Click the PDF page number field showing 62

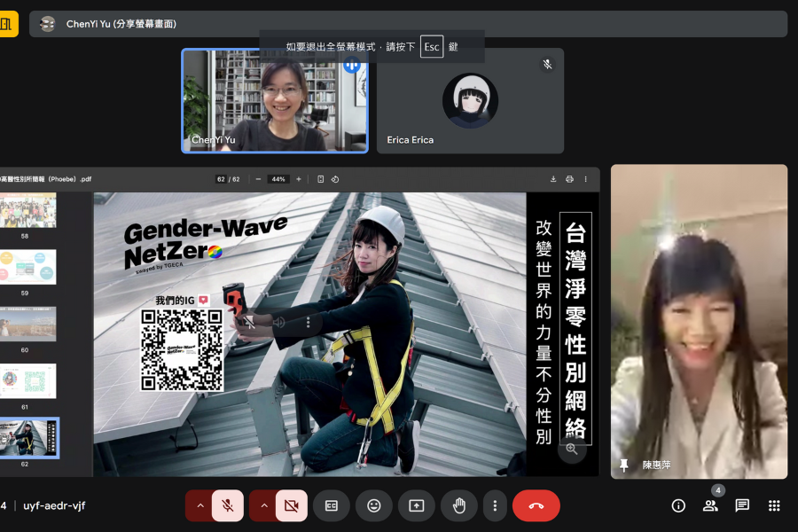221,179
